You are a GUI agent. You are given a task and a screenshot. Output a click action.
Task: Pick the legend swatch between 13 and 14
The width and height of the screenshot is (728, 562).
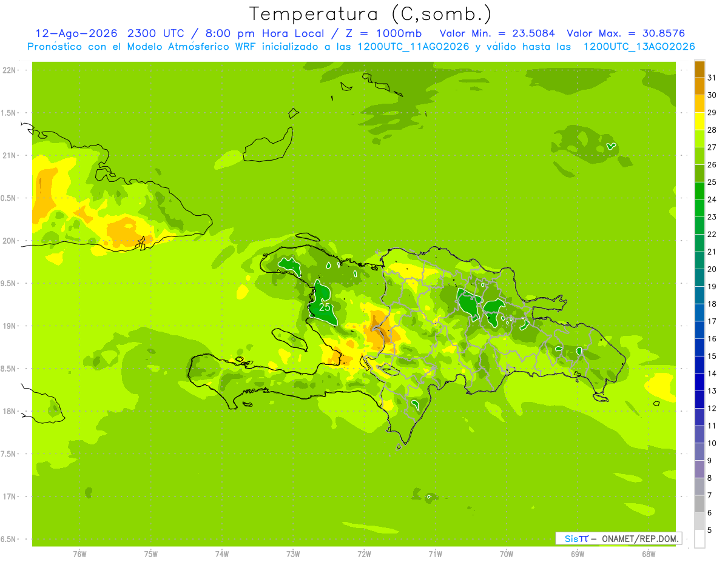699,382
